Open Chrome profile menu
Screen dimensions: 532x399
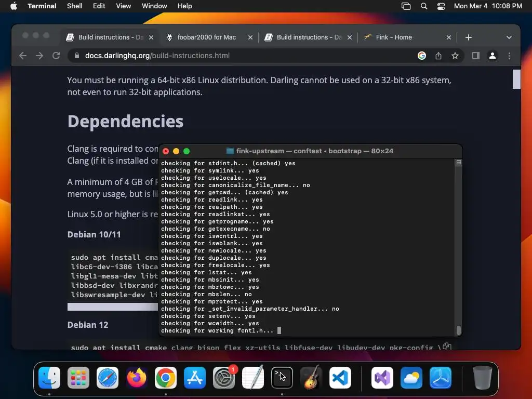point(493,56)
